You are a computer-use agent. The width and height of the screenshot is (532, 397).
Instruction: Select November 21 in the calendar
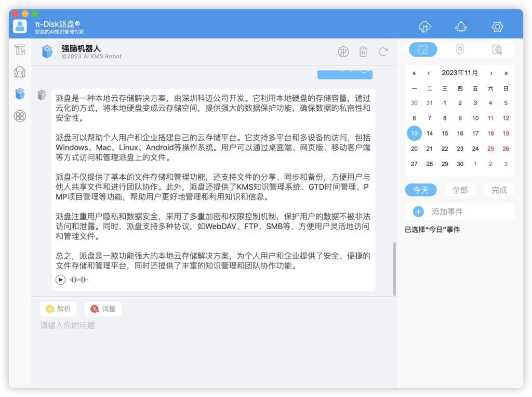(430, 149)
